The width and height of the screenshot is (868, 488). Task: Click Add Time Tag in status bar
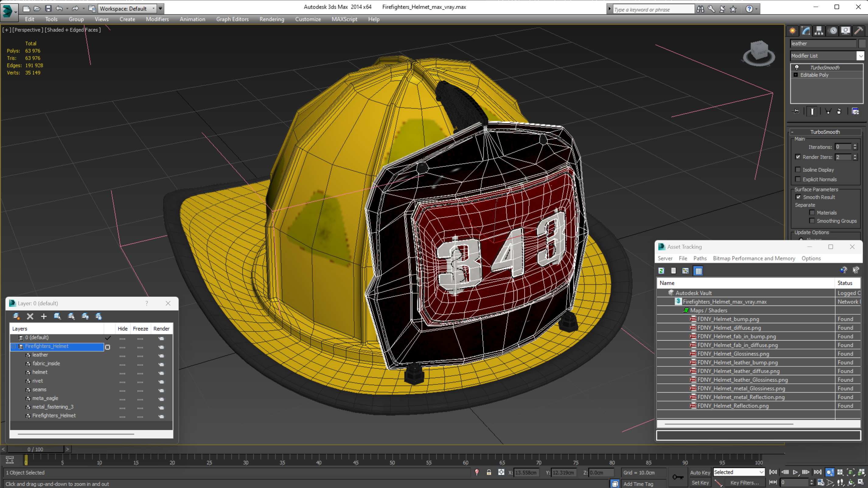pos(638,484)
